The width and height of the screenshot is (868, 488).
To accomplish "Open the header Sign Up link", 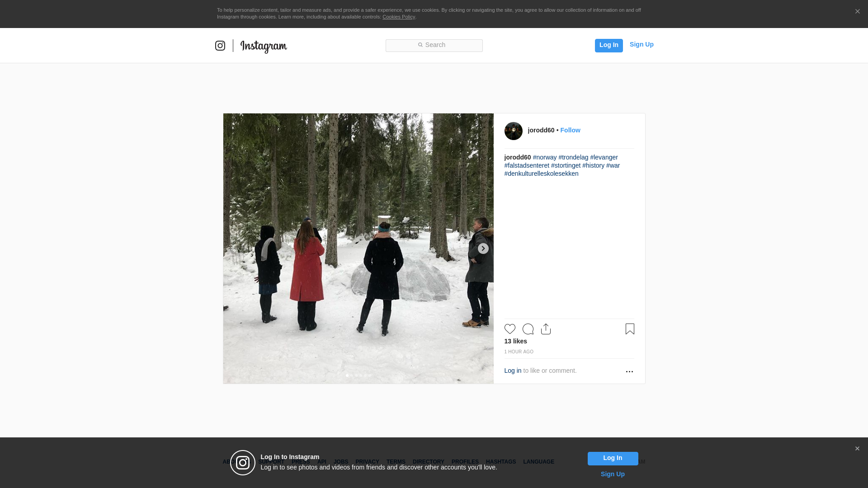I will [x=641, y=44].
